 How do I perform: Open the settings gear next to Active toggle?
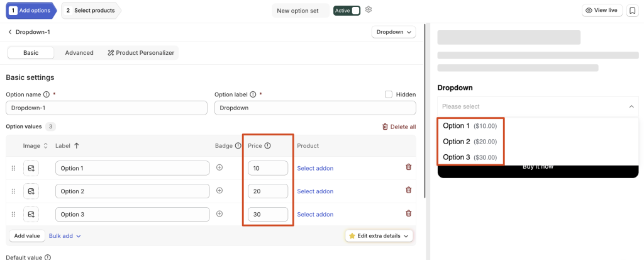(x=369, y=9)
